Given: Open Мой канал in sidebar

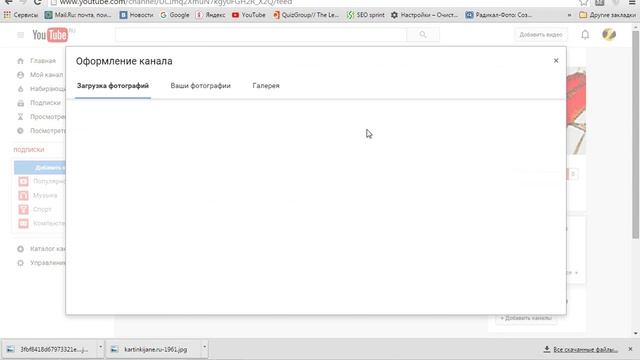Looking at the screenshot, I should tap(47, 75).
